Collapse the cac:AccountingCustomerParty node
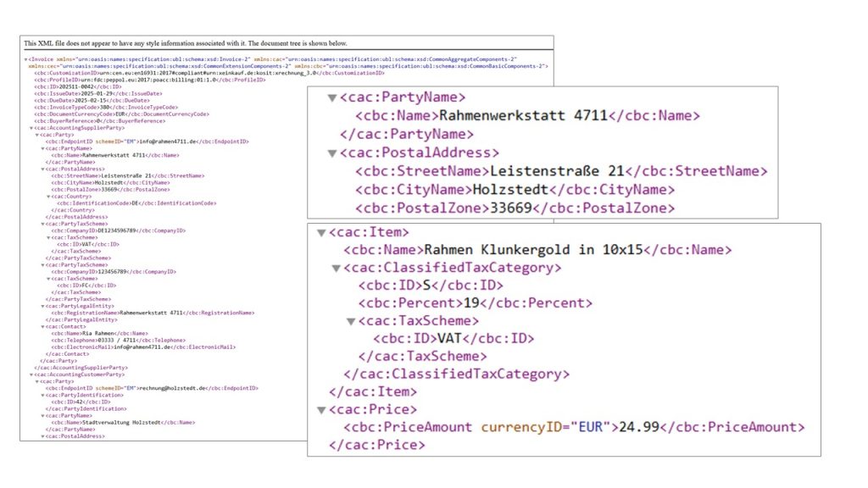Screen dimensions: 868x488 click(x=31, y=374)
